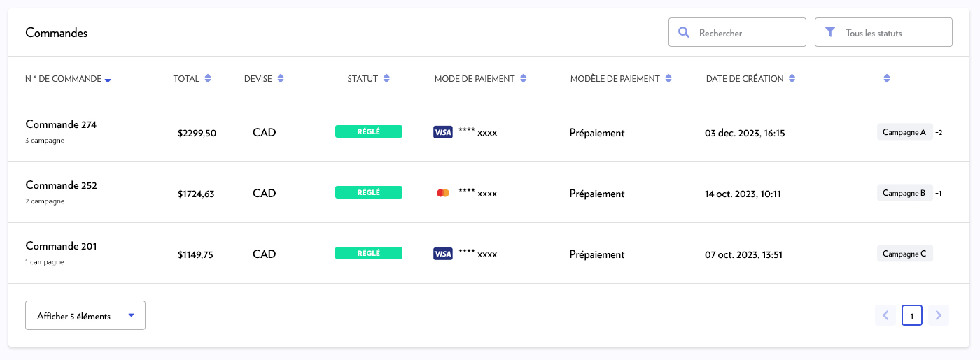980x360 pixels.
Task: Sort by Date de création column
Action: [792, 79]
